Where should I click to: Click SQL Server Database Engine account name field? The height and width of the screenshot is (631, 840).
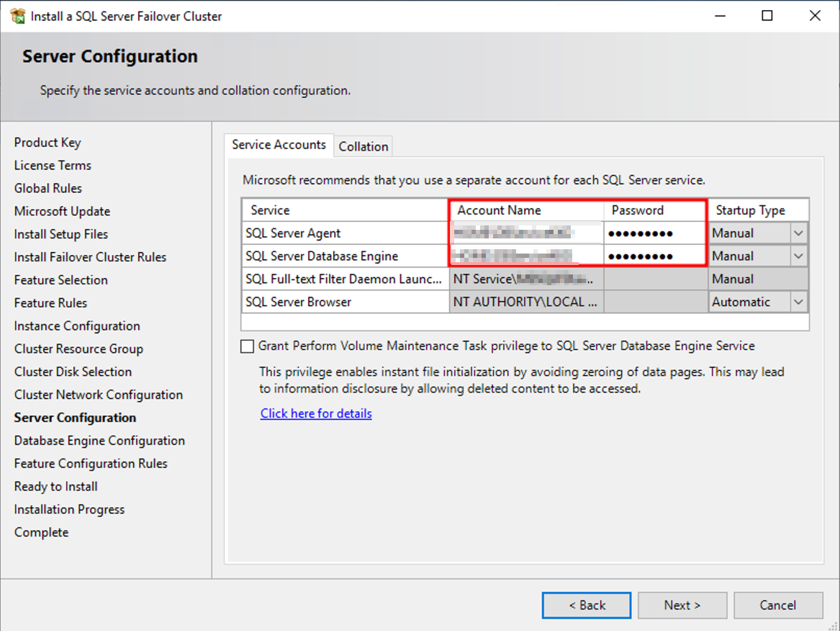coord(527,256)
